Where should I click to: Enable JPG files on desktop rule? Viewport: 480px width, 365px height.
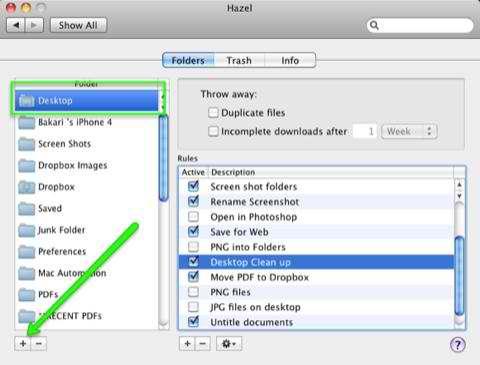pos(193,307)
